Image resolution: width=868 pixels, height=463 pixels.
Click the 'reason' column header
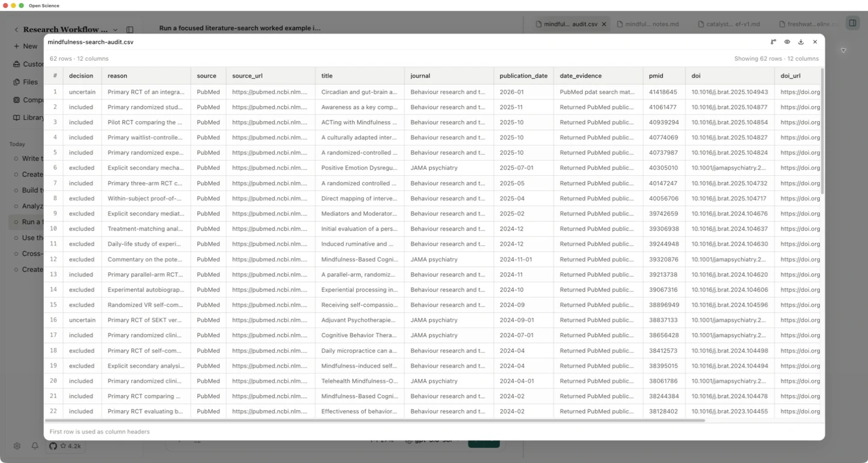coord(146,76)
